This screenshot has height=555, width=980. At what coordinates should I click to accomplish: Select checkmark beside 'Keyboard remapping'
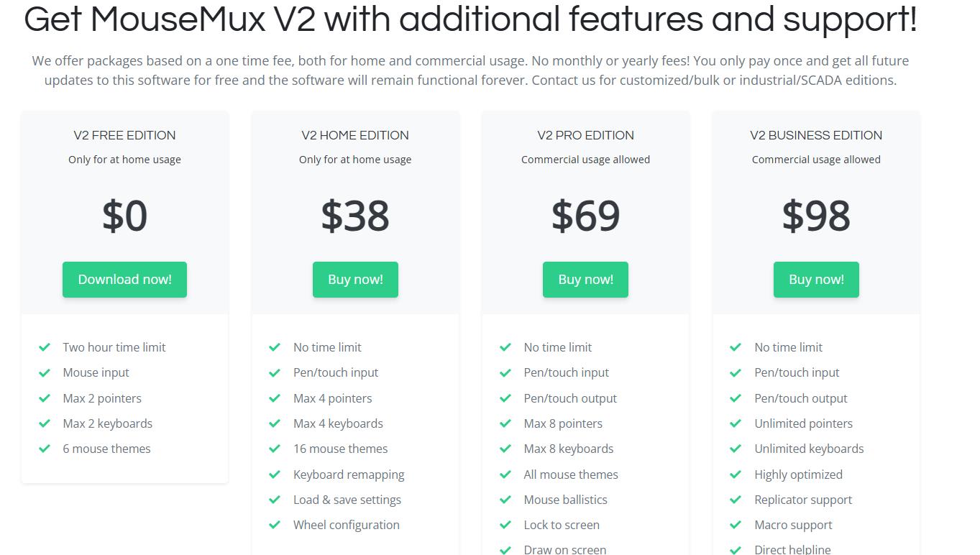(x=275, y=474)
